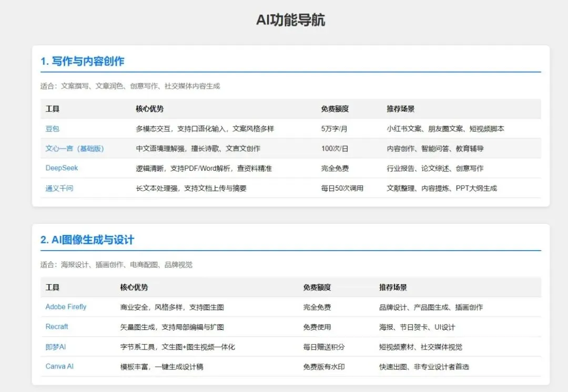The height and width of the screenshot is (392, 568).
Task: Click the 1. 写作与内容创作 section heading
Action: point(82,61)
